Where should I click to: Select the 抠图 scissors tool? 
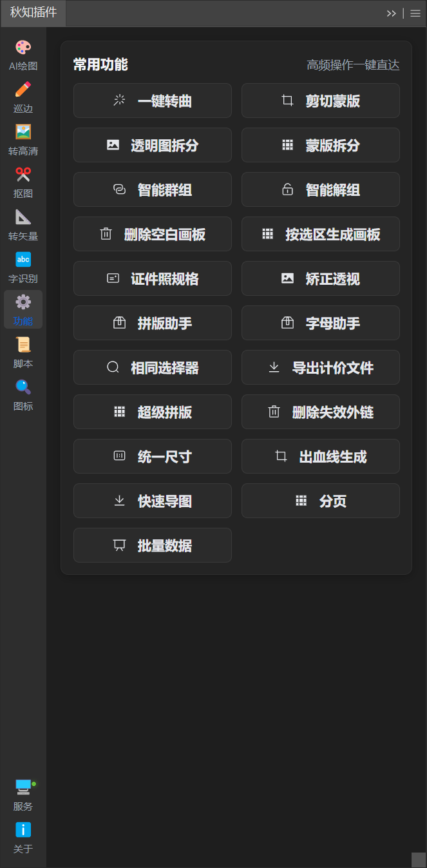pyautogui.click(x=23, y=175)
